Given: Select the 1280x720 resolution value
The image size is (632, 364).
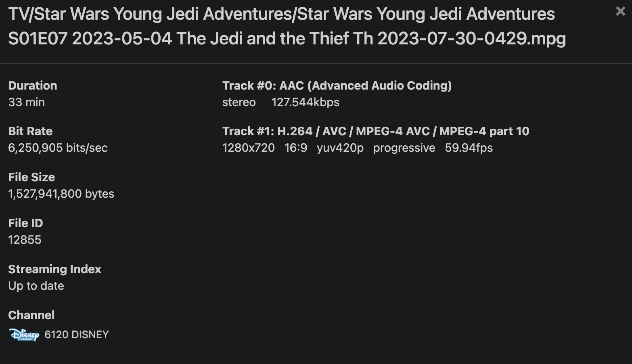Looking at the screenshot, I should pyautogui.click(x=249, y=148).
